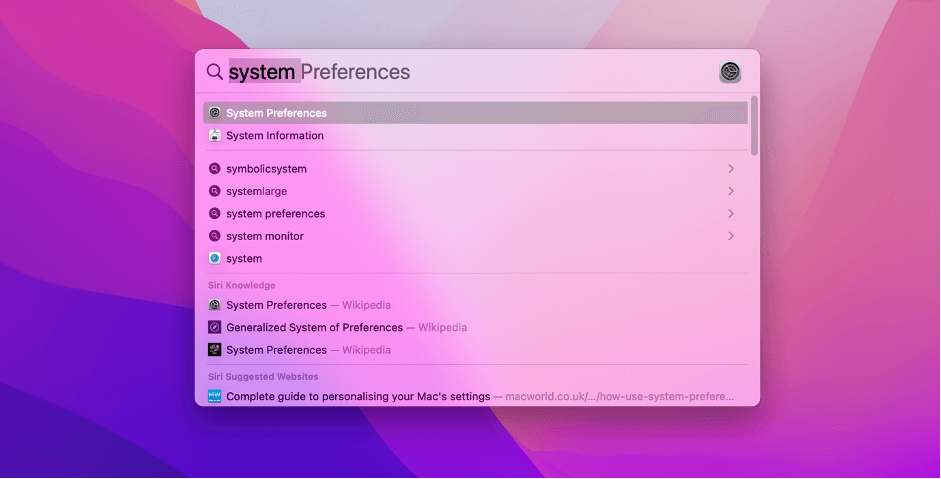The image size is (941, 479).
Task: Choose the lowercase 'system preferences' suggestion text
Action: coord(275,214)
